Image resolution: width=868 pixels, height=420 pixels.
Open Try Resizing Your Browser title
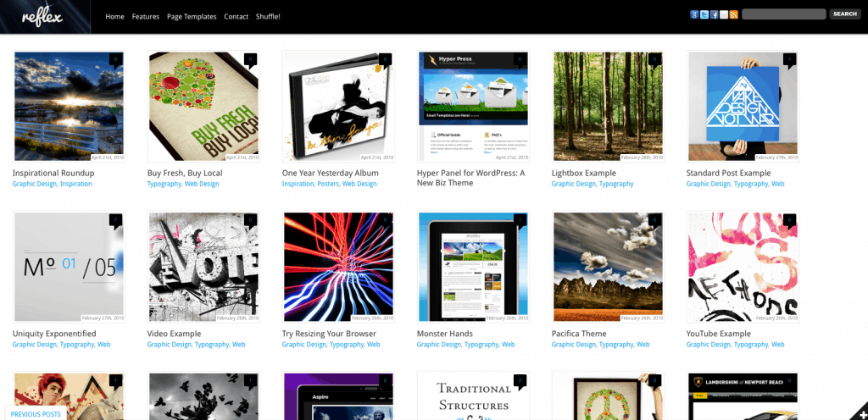coord(329,334)
